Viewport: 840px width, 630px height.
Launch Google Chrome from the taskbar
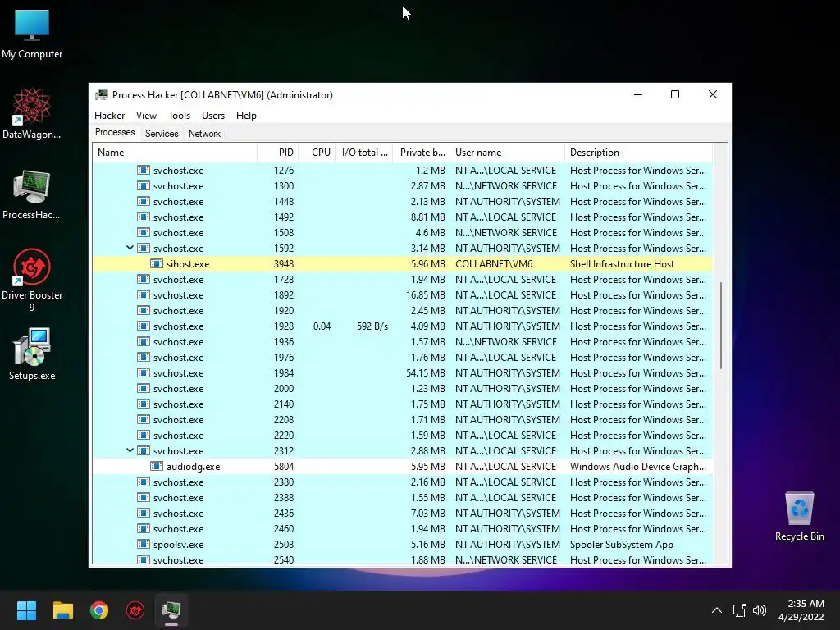pos(99,610)
